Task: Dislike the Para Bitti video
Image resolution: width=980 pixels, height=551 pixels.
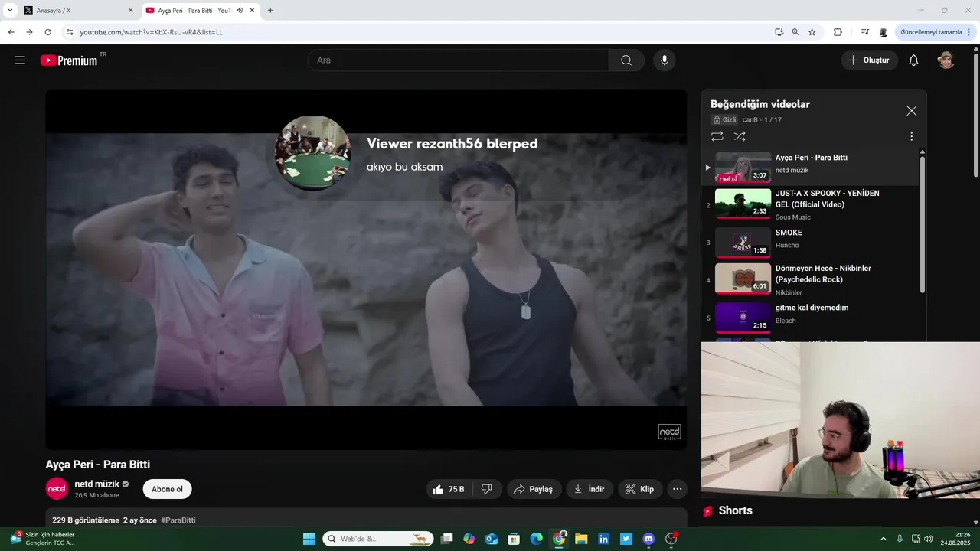Action: coord(487,489)
